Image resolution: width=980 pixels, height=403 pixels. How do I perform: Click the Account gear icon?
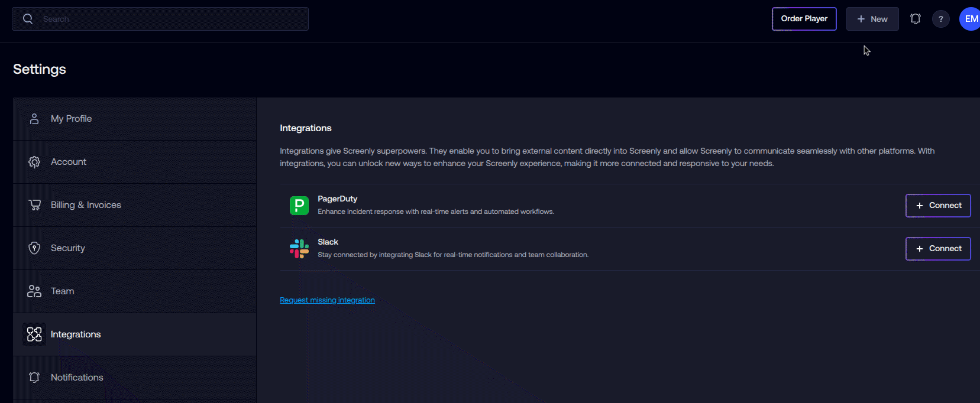tap(34, 162)
